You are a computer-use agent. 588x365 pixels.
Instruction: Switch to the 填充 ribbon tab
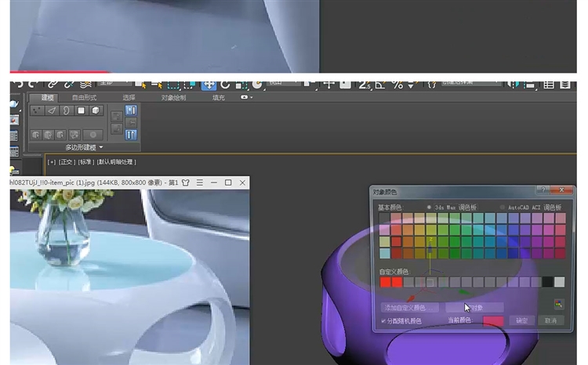[218, 97]
